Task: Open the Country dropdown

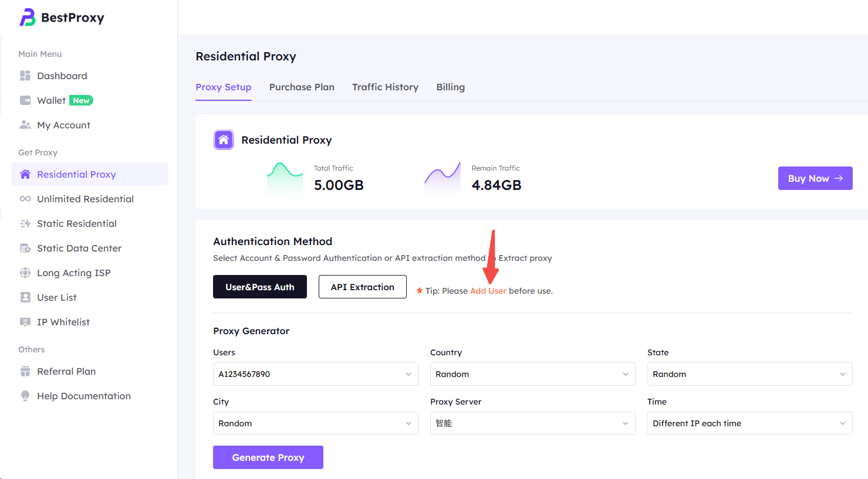Action: click(x=532, y=374)
